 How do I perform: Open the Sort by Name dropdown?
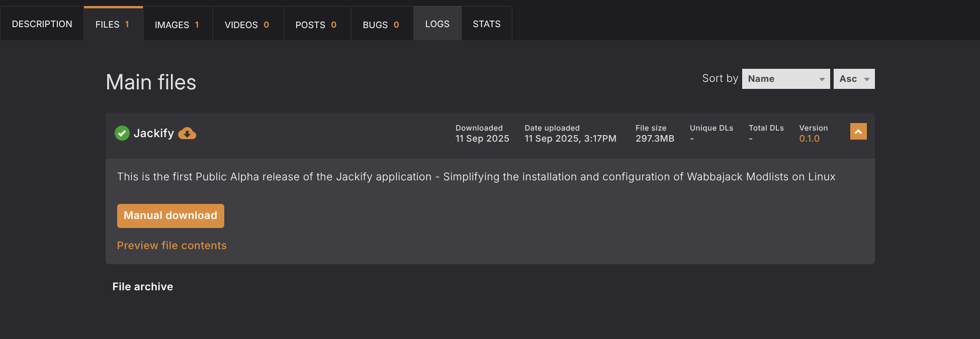[x=786, y=79]
